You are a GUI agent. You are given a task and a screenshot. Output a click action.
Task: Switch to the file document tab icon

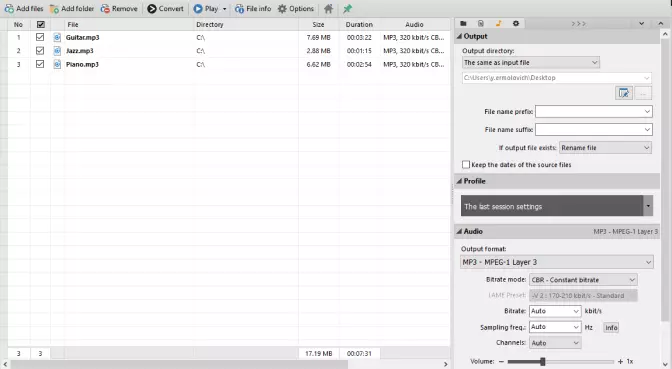click(x=481, y=24)
